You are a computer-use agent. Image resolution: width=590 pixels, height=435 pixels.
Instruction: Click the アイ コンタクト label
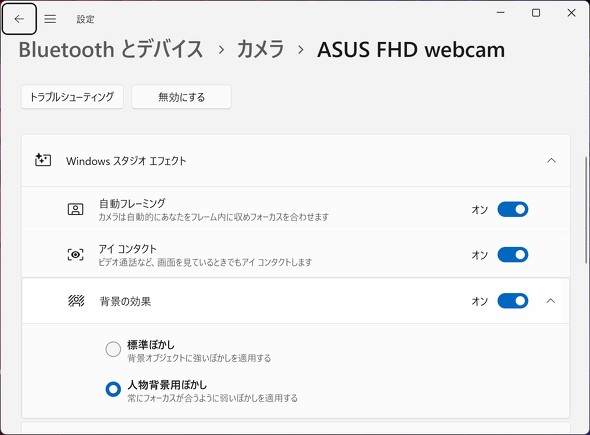pos(128,249)
